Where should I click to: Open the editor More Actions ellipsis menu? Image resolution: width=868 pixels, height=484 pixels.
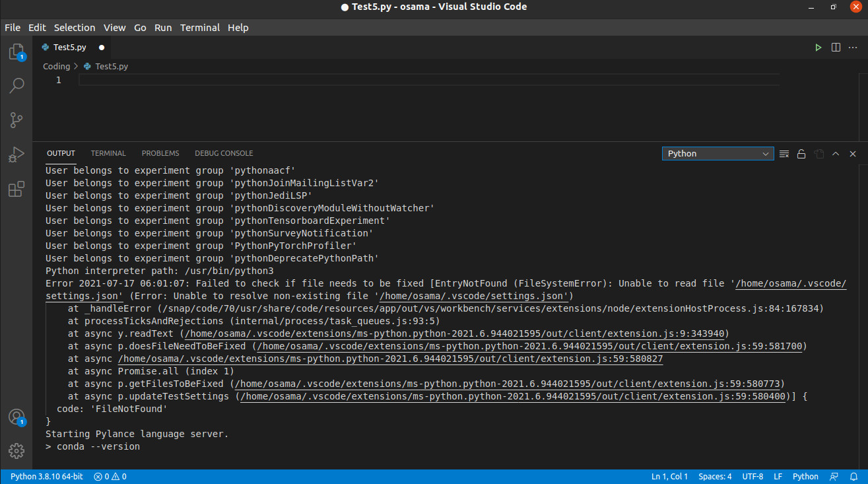click(853, 47)
